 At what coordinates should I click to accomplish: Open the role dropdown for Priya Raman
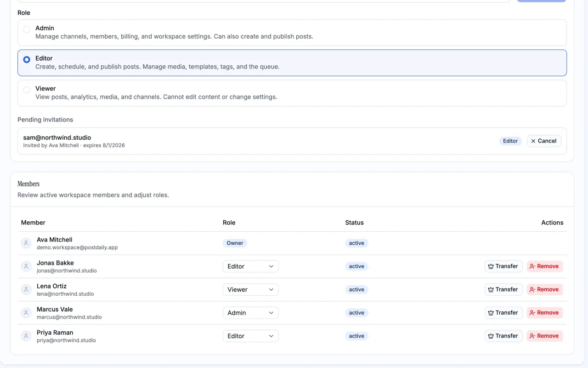tap(250, 336)
